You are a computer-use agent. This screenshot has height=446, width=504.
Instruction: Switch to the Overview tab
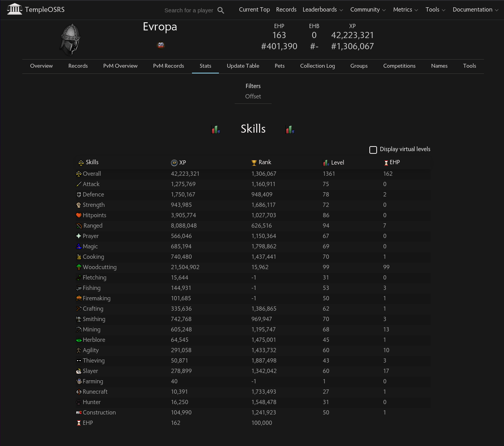[42, 66]
